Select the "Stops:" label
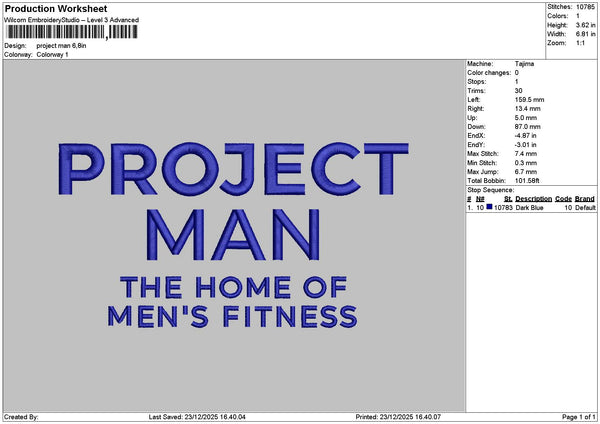The image size is (600, 424). click(476, 82)
